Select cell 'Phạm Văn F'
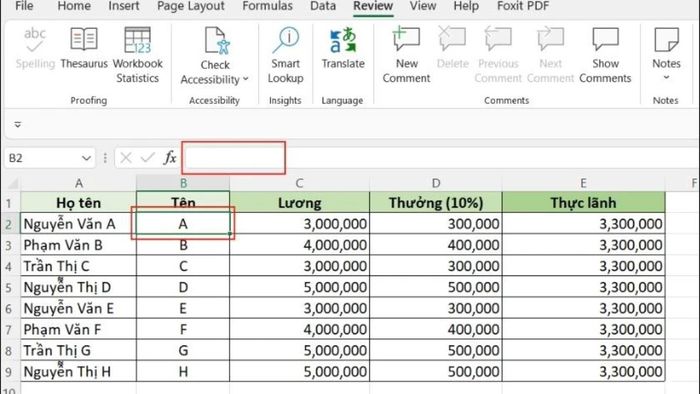 coord(79,329)
